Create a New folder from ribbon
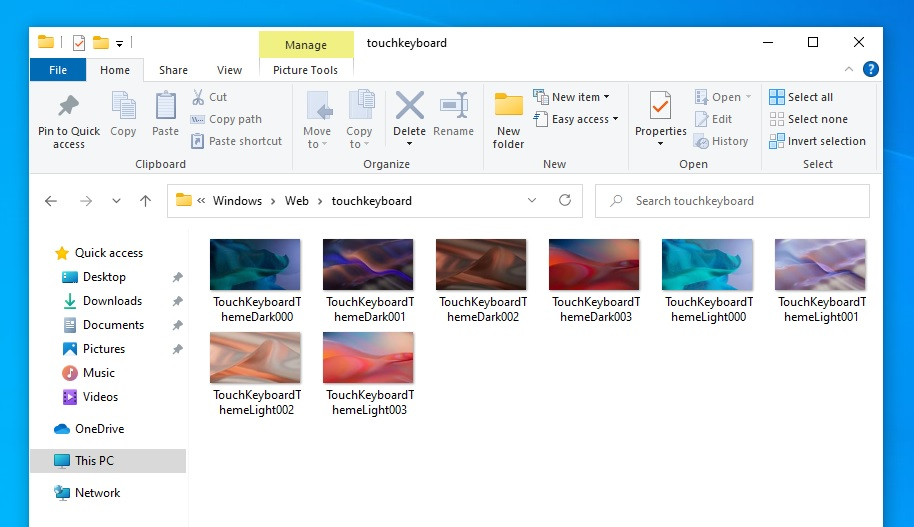 pos(508,108)
